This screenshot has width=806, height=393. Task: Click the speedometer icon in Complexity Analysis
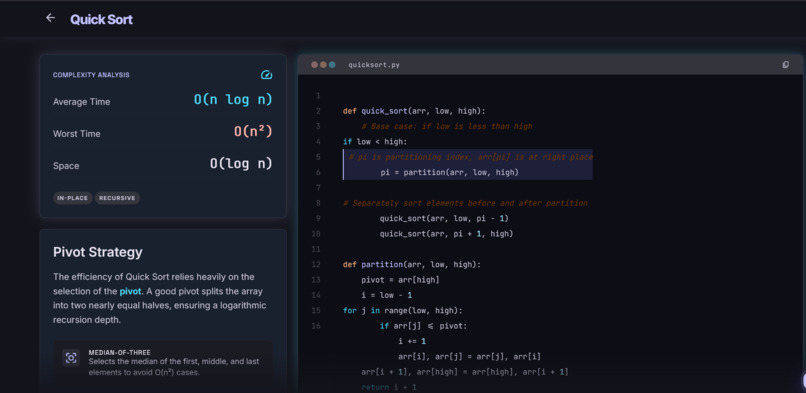click(x=266, y=75)
